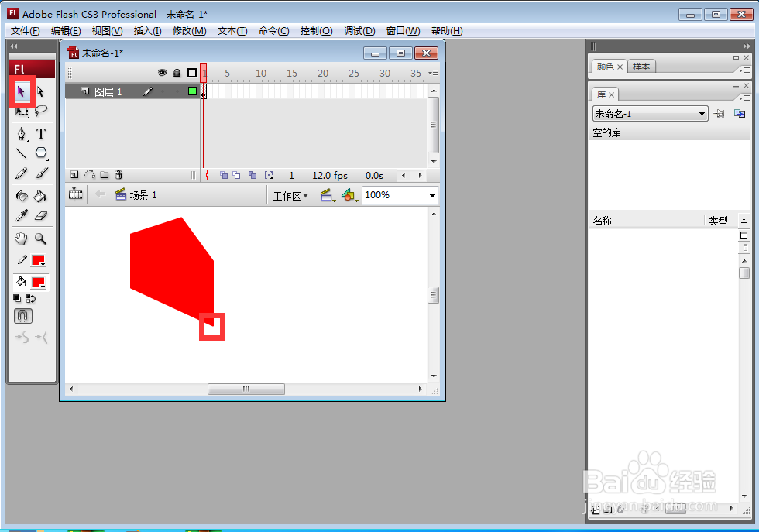Viewport: 759px width, 532px height.
Task: Pick the Lasso tool
Action: click(41, 111)
